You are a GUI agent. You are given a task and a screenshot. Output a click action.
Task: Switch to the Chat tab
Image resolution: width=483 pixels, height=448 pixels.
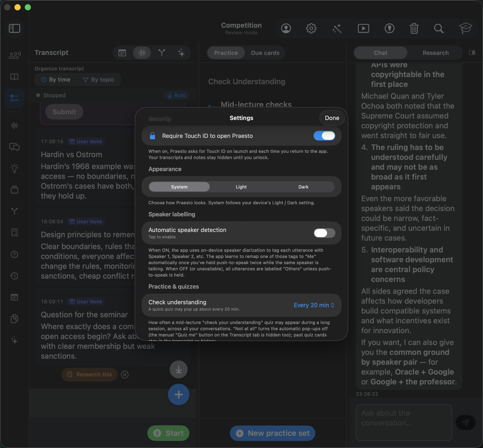(x=381, y=53)
